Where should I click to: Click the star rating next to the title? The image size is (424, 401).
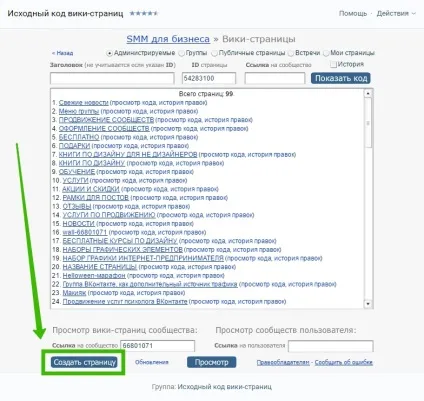(144, 14)
